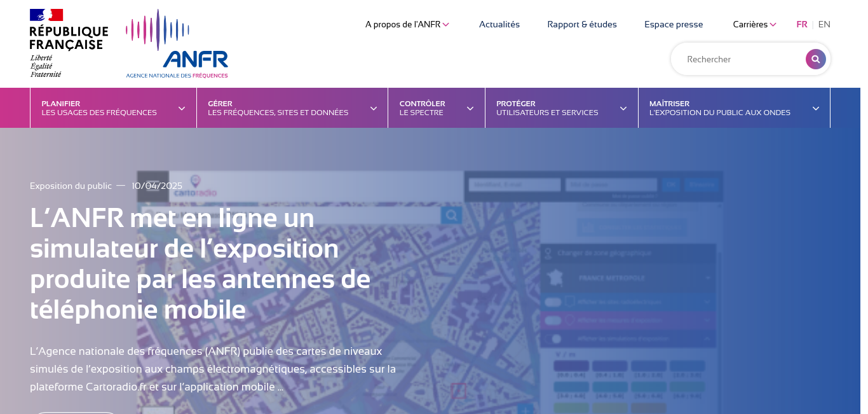This screenshot has height=414, width=868.
Task: Open the article about the simulateur de l'exposition
Action: pyautogui.click(x=200, y=264)
